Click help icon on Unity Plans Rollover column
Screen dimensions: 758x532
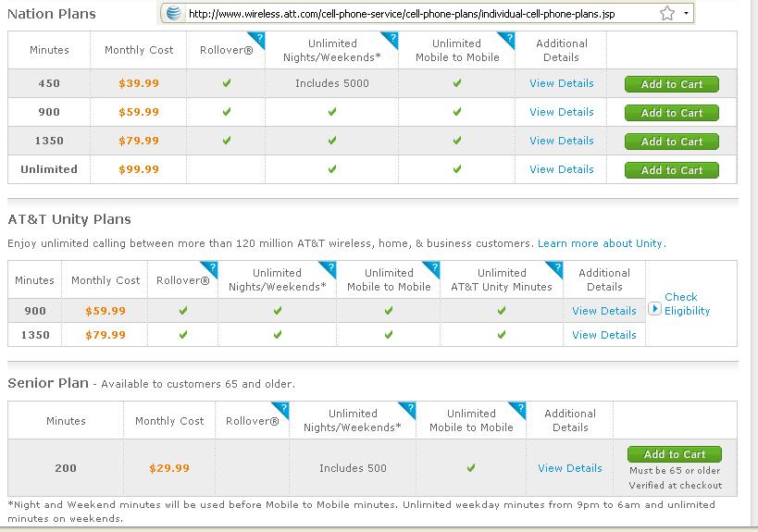click(x=212, y=267)
